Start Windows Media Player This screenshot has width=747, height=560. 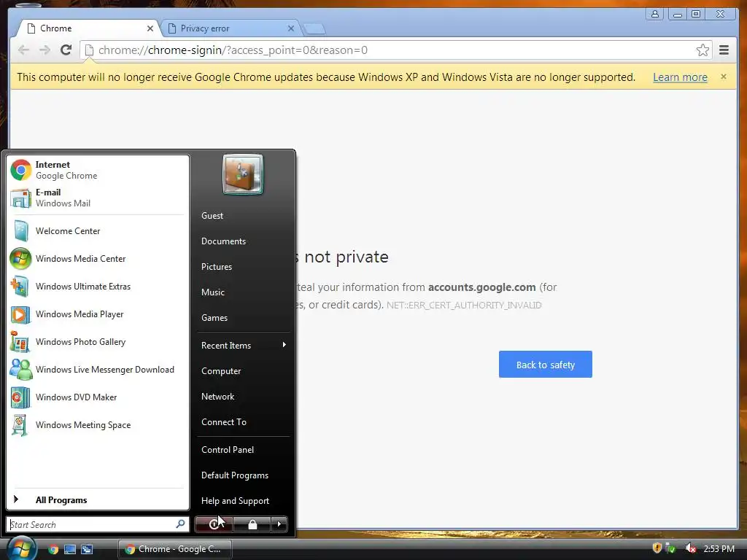point(98,314)
